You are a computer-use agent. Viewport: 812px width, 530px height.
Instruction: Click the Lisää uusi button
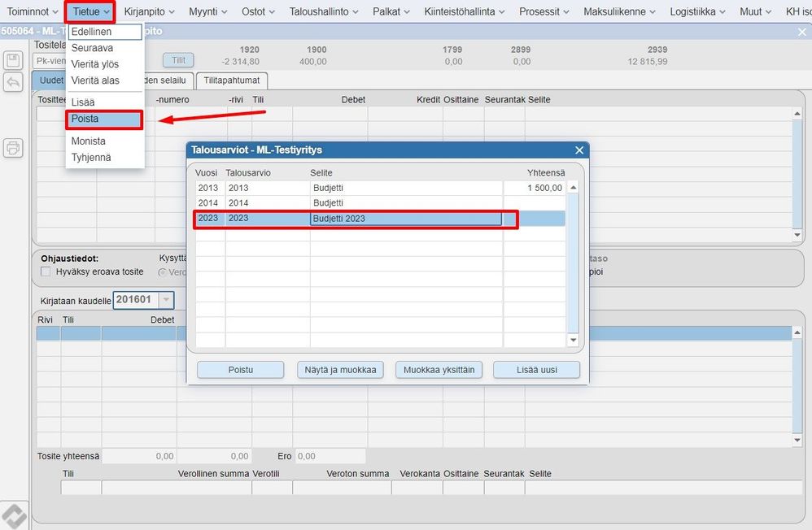click(536, 370)
